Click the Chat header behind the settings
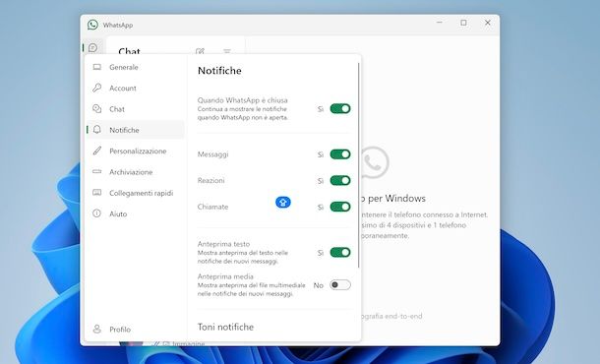This screenshot has height=364, width=600. pos(129,51)
